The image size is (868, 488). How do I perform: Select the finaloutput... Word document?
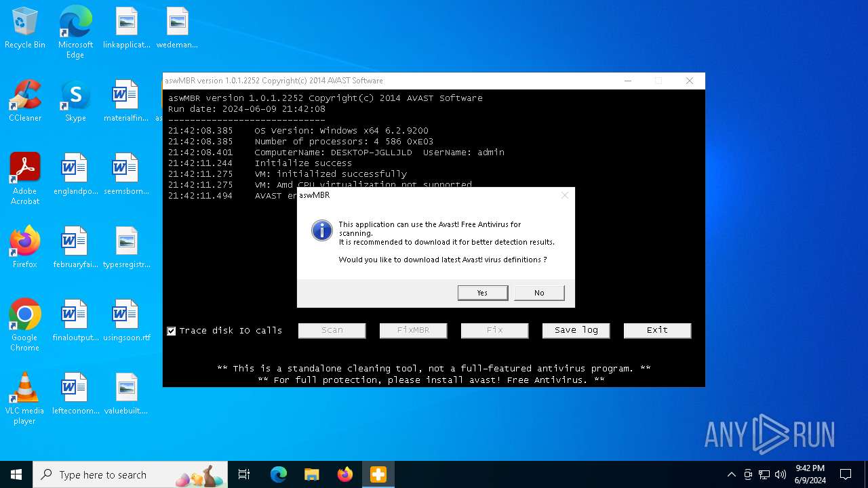click(75, 321)
